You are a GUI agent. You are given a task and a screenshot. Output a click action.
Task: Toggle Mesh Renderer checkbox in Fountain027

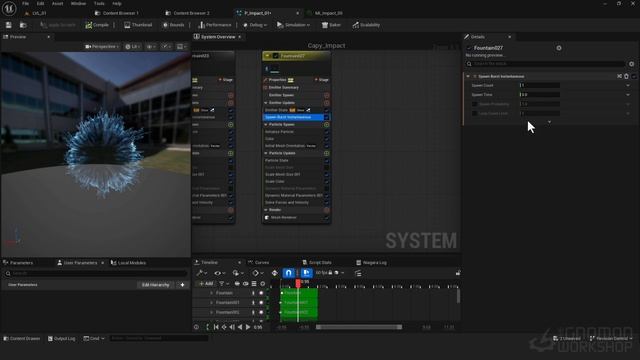327,218
